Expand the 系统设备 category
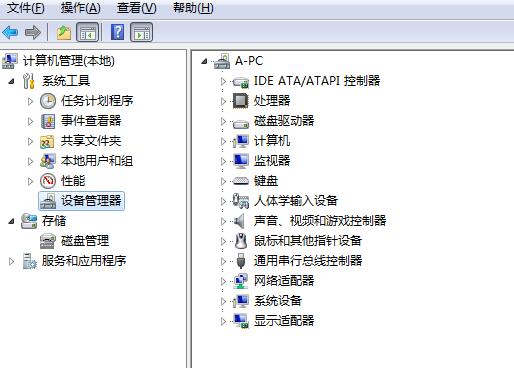 (x=223, y=301)
